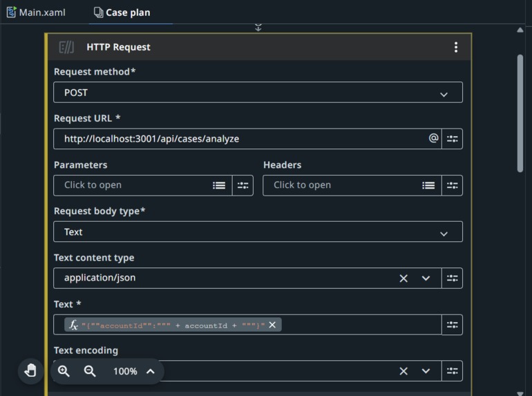Open Text encoding advanced options icon

tap(452, 370)
